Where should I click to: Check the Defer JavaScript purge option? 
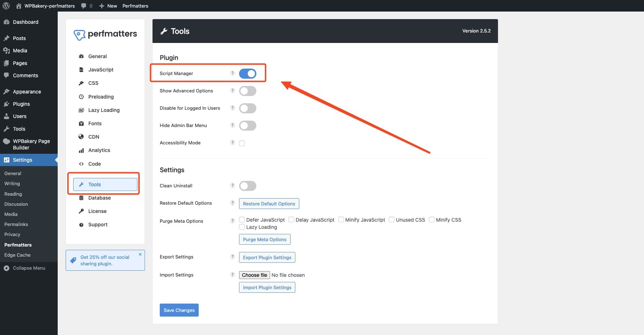tap(242, 219)
